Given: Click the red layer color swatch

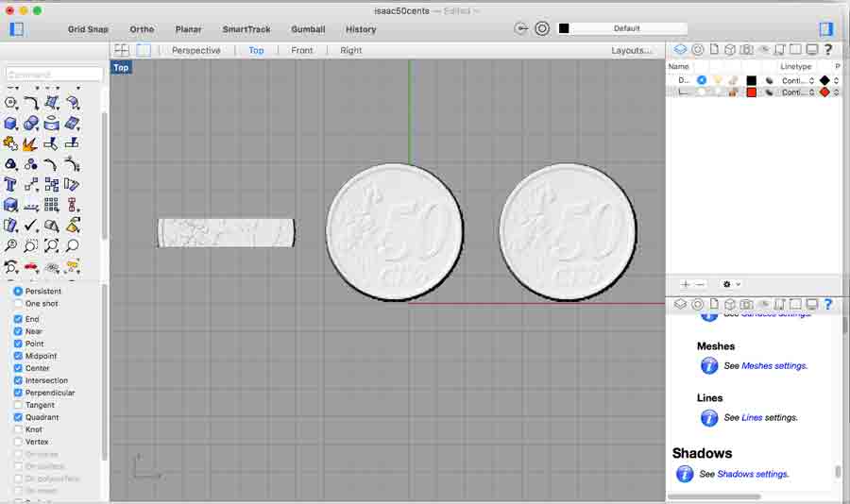Looking at the screenshot, I should pos(751,92).
